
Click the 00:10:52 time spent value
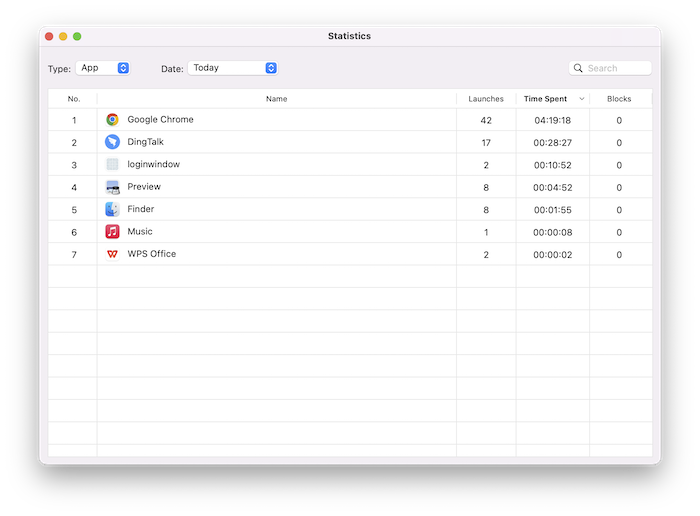(x=553, y=165)
